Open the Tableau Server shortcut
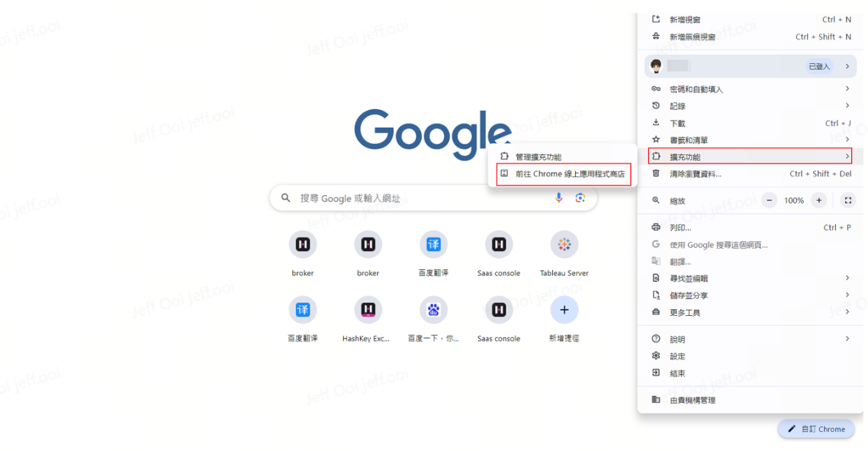 [x=564, y=254]
